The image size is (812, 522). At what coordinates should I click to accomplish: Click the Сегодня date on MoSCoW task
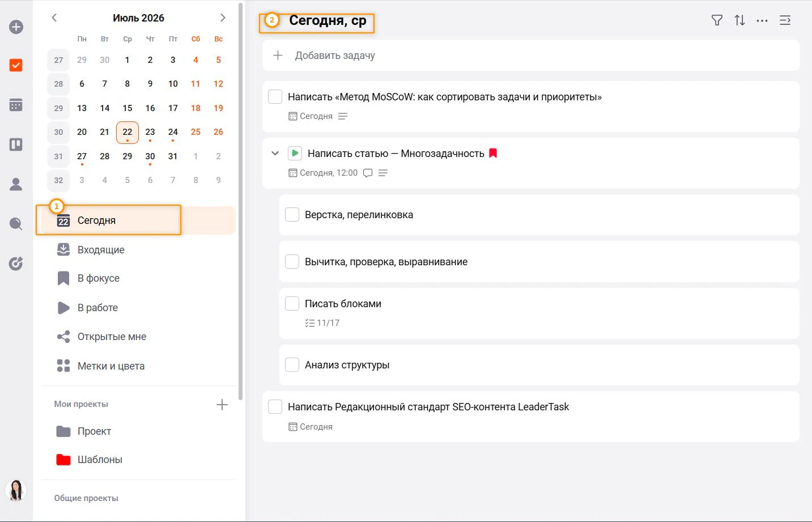click(311, 116)
